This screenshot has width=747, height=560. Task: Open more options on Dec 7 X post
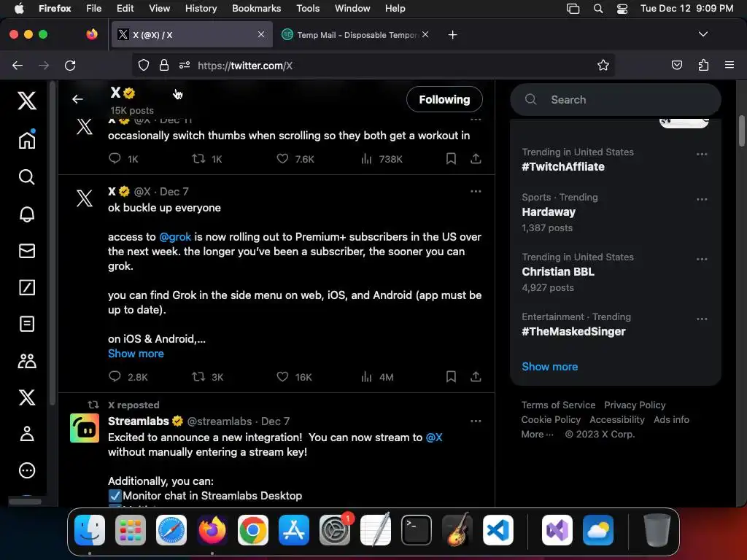pos(476,192)
